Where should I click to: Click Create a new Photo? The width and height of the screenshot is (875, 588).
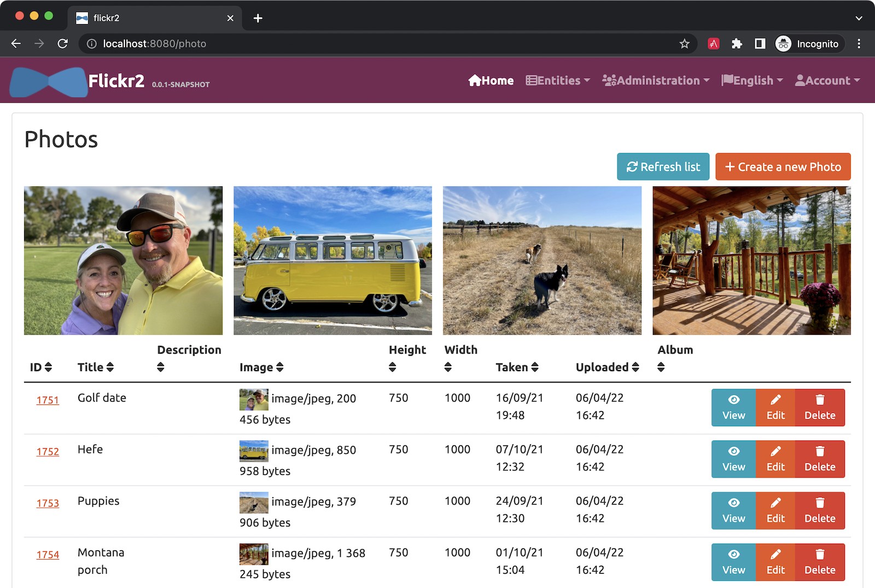tap(783, 167)
